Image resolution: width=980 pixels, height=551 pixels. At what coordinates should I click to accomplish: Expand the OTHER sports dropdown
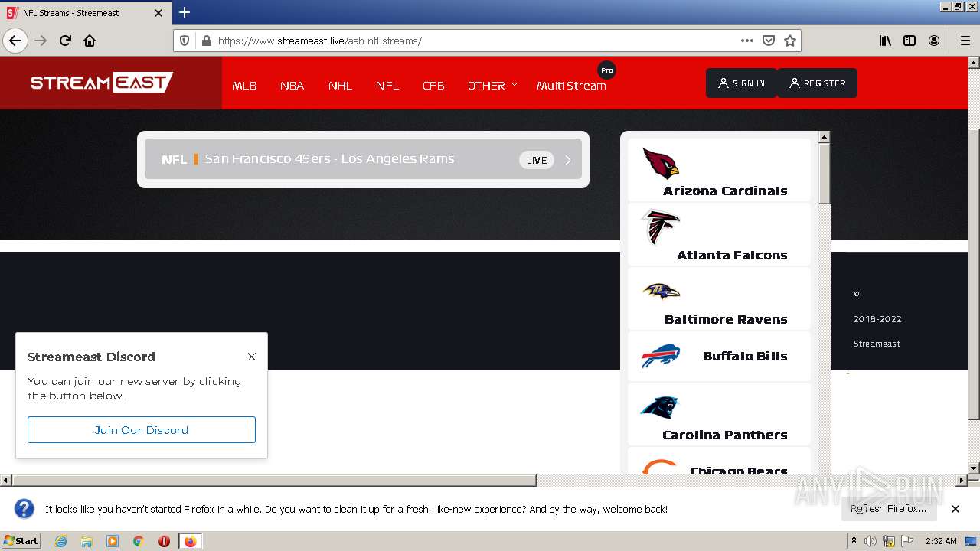point(492,85)
